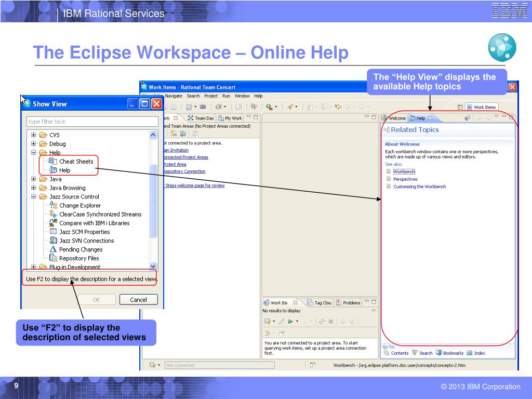The width and height of the screenshot is (532, 399).
Task: Open the Perspectives help link
Action: tap(405, 179)
